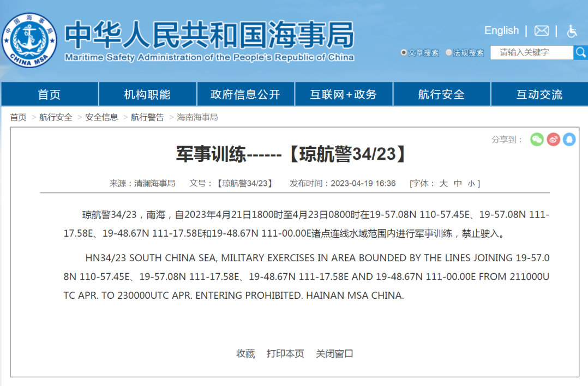The height and width of the screenshot is (386, 588).
Task: Expand the 政府信息公开 navigation menu
Action: (x=245, y=94)
